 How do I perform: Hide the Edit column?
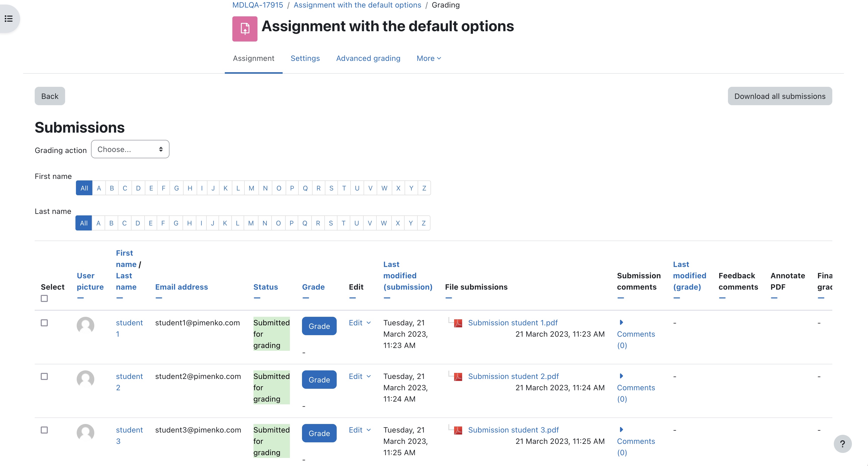pyautogui.click(x=353, y=298)
